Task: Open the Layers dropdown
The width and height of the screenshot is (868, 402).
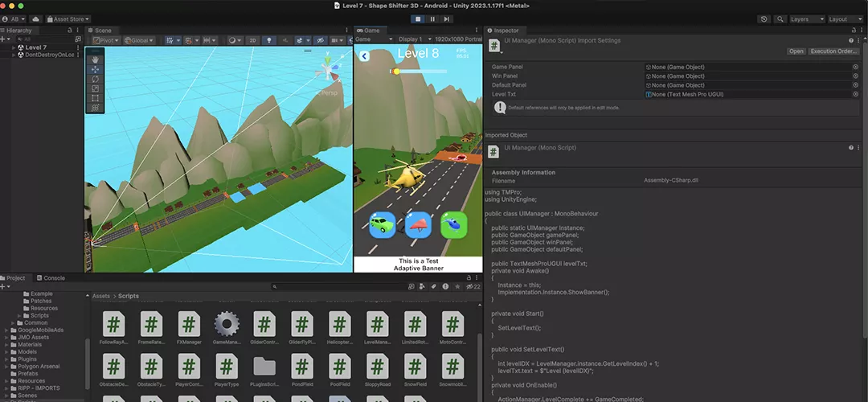Action: pos(807,19)
